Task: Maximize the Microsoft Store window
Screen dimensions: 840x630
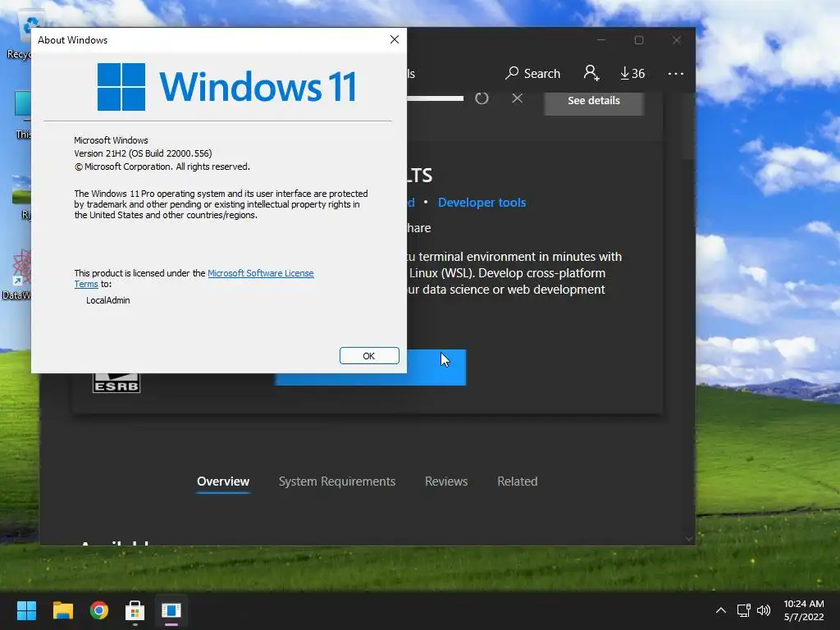Action: 638,40
